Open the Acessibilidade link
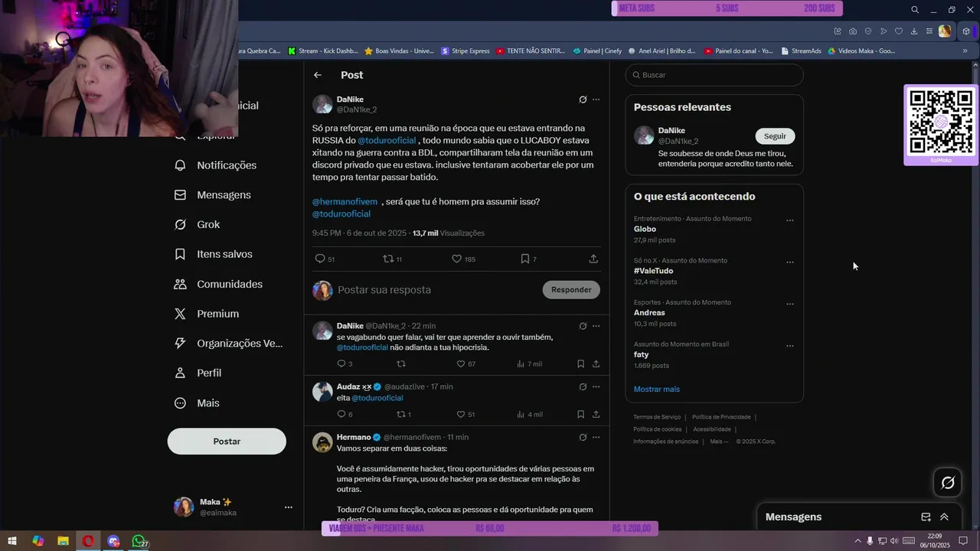Viewport: 980px width, 551px height. click(712, 429)
